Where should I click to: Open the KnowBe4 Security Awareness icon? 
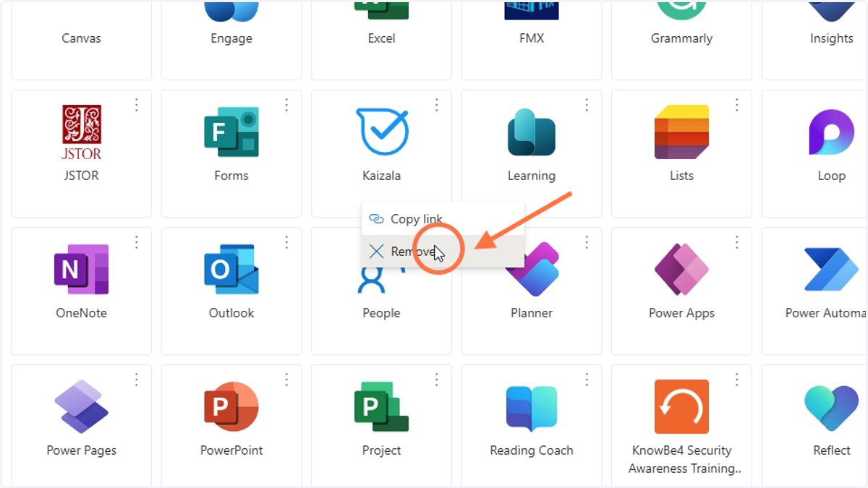pyautogui.click(x=681, y=407)
